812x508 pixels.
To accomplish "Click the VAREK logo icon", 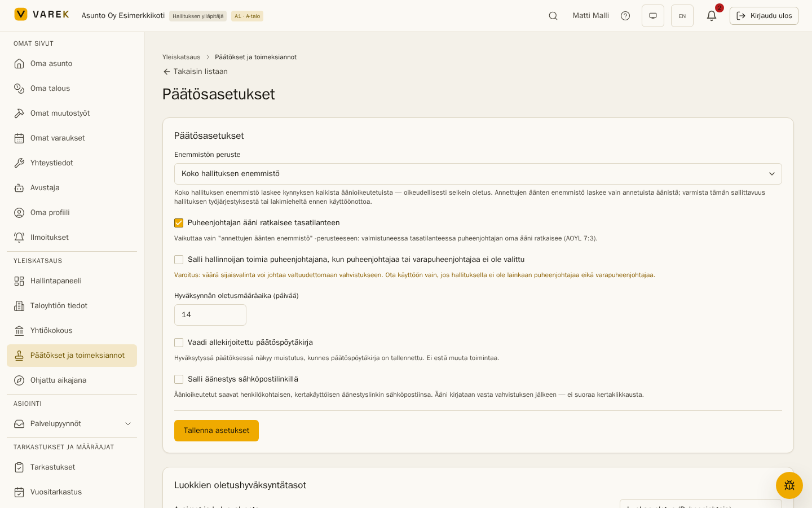I will pyautogui.click(x=21, y=14).
